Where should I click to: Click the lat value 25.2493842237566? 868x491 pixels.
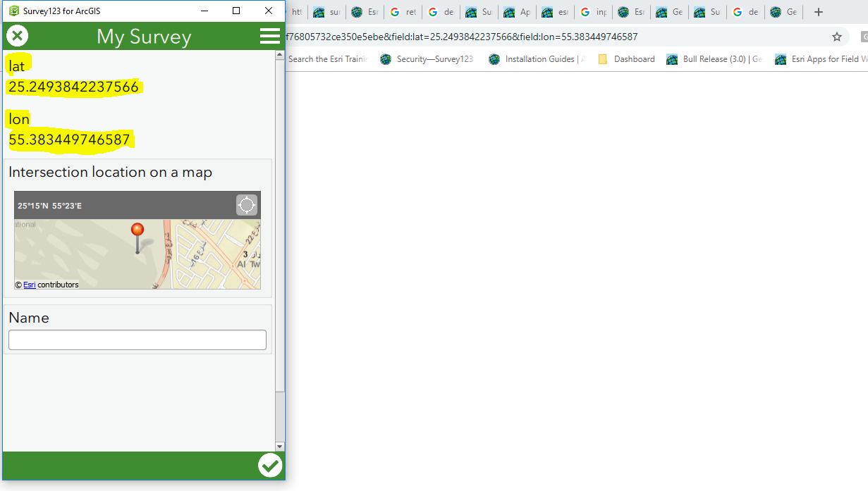(x=73, y=87)
